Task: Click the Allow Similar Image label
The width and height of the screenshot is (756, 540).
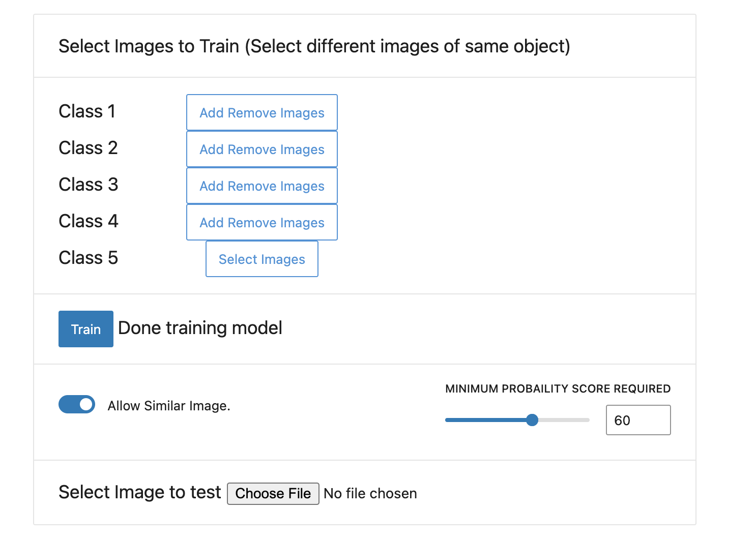Action: tap(169, 406)
